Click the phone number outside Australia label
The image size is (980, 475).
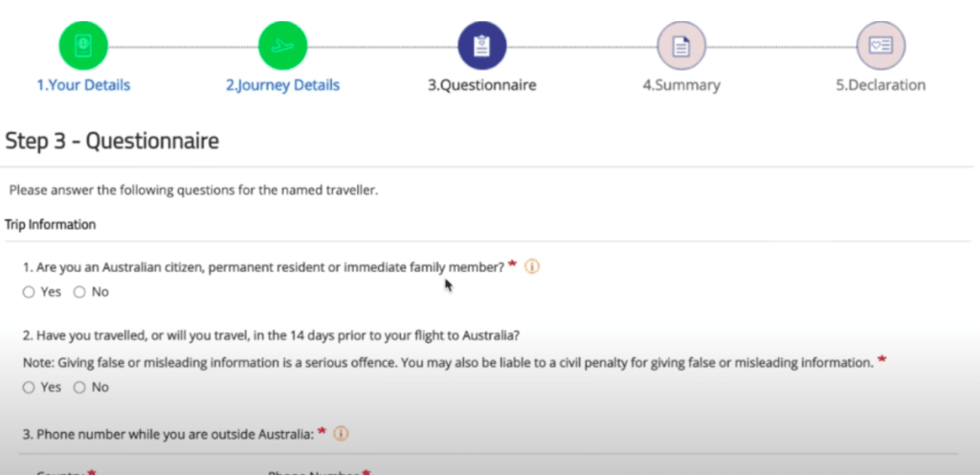(x=168, y=434)
